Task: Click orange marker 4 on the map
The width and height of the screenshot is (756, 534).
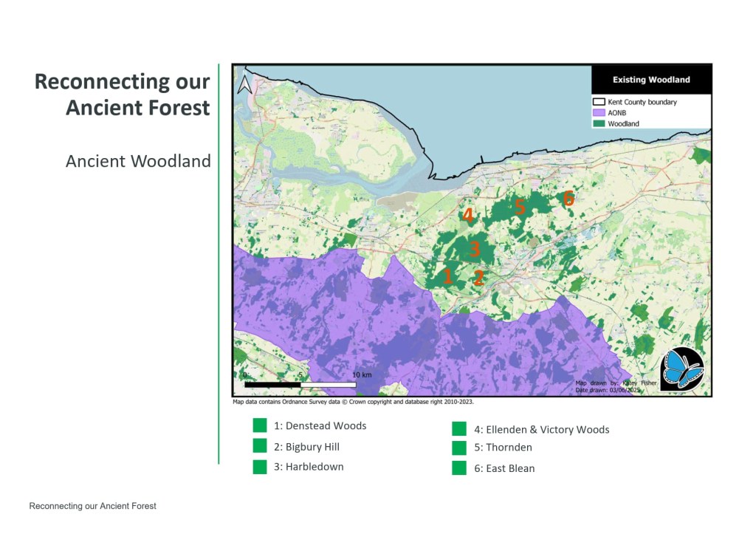Action: pos(468,216)
